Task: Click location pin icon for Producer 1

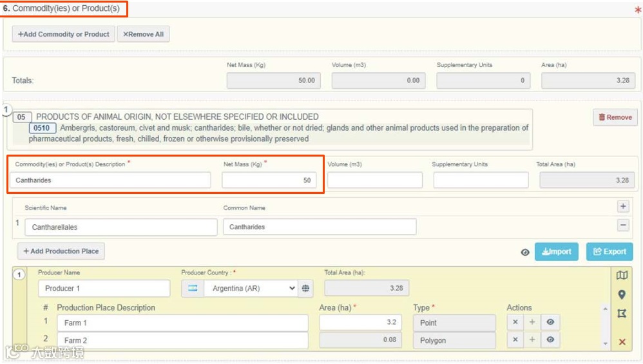Action: (x=622, y=294)
